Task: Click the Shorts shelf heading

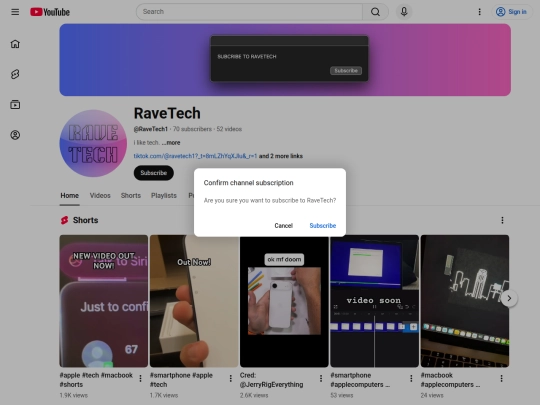Action: point(85,220)
